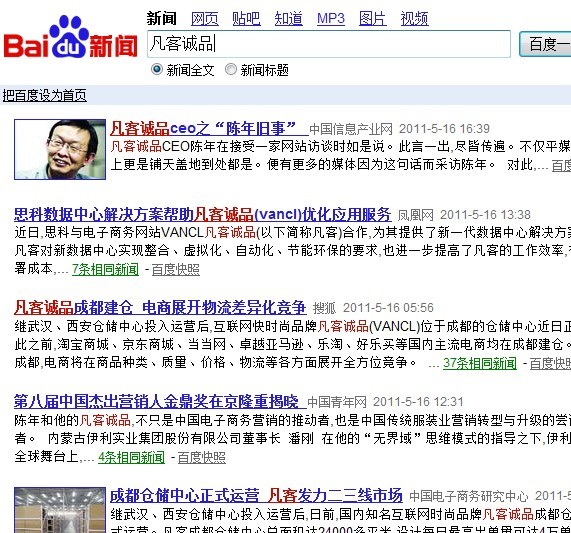Open the 思科数据中心解决方案 news headline
The height and width of the screenshot is (533, 571).
(202, 214)
